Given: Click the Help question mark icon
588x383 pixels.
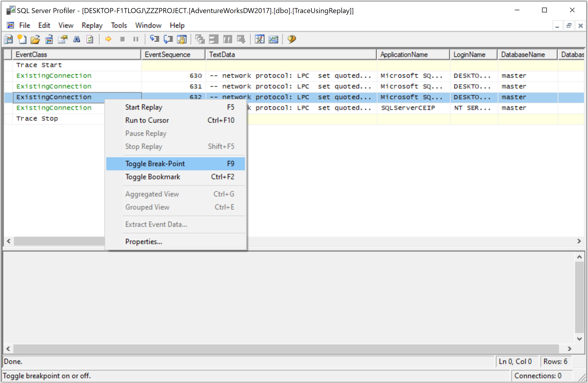Looking at the screenshot, I should point(292,39).
